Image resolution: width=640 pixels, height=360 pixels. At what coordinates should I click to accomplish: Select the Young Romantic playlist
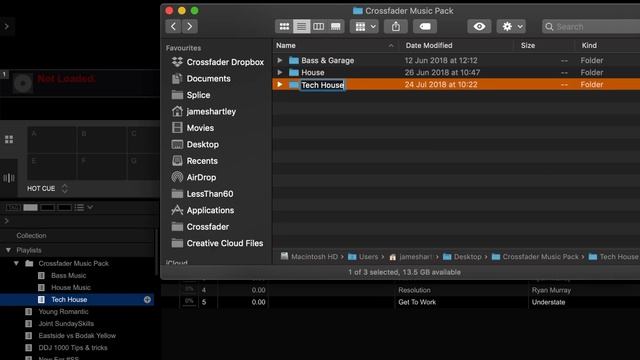[x=63, y=311]
